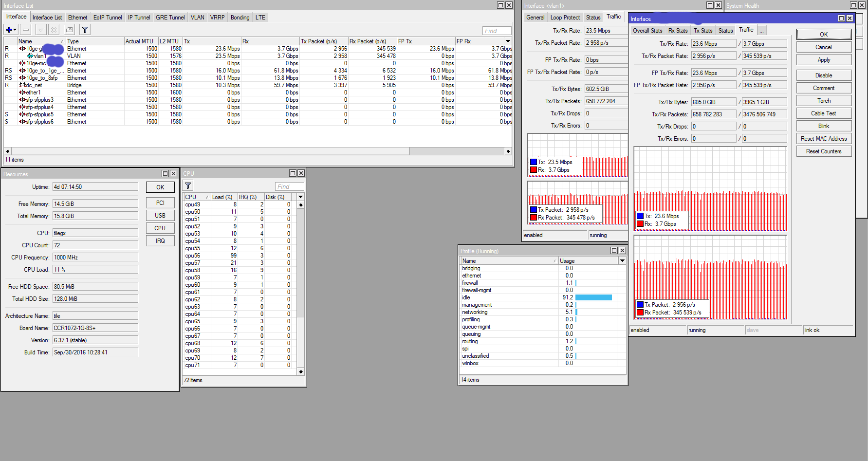Click the Find field in Interface List
The image size is (868, 461).
click(x=497, y=31)
